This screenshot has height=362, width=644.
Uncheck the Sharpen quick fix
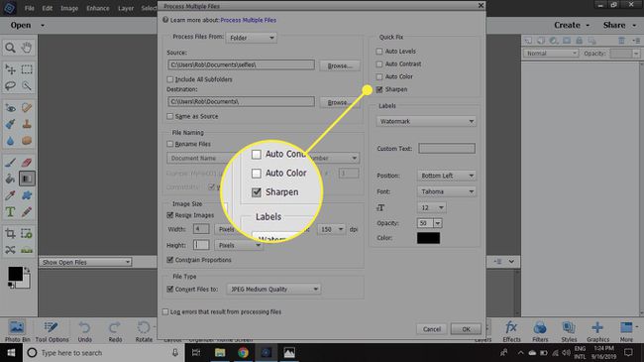click(379, 89)
